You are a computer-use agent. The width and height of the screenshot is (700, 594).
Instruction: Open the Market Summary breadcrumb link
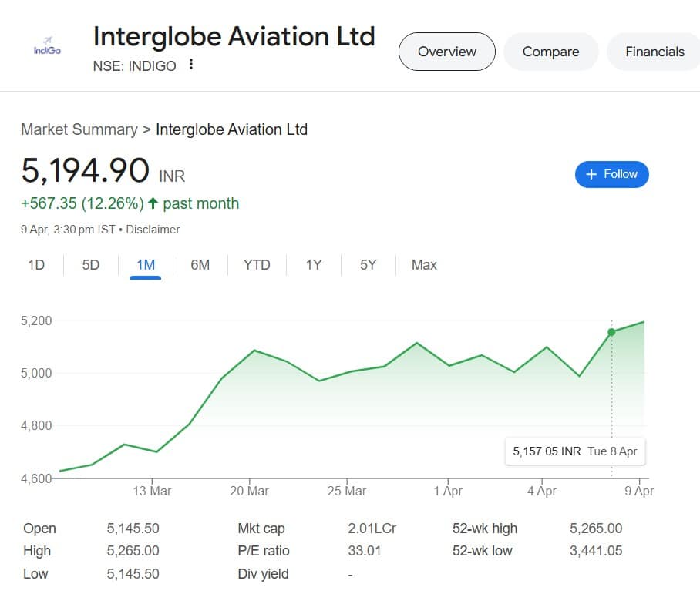tap(79, 129)
